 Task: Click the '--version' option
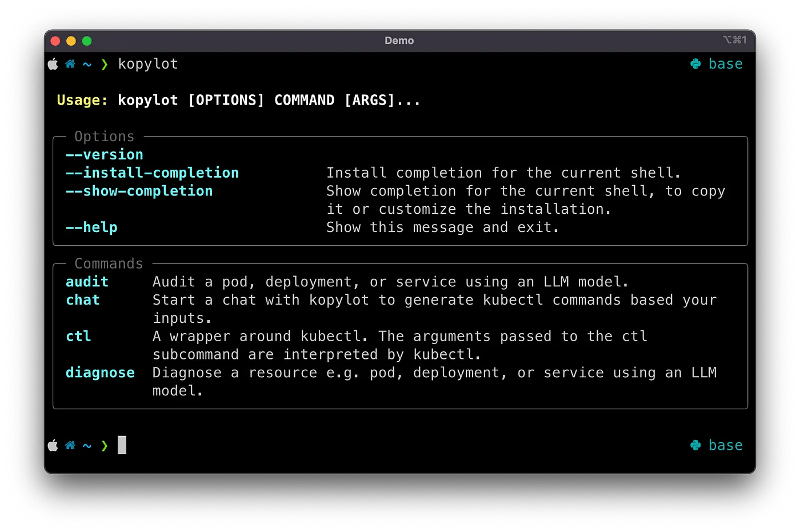click(x=105, y=155)
